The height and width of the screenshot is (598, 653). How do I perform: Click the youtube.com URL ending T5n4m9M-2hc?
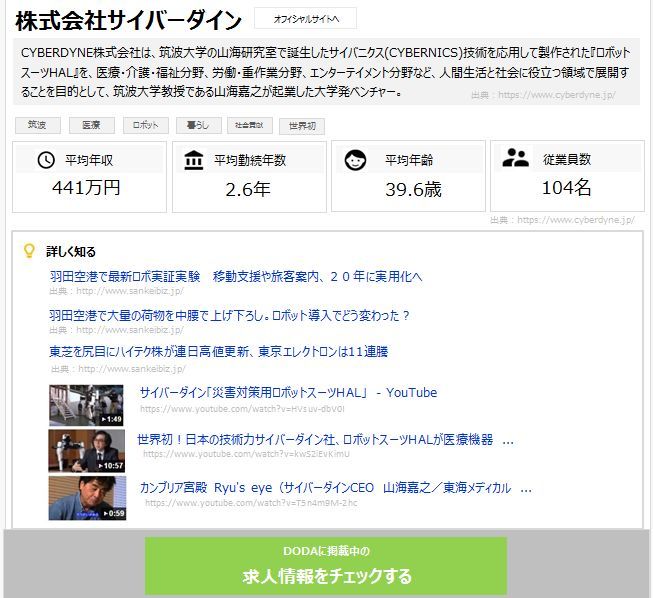[x=251, y=503]
